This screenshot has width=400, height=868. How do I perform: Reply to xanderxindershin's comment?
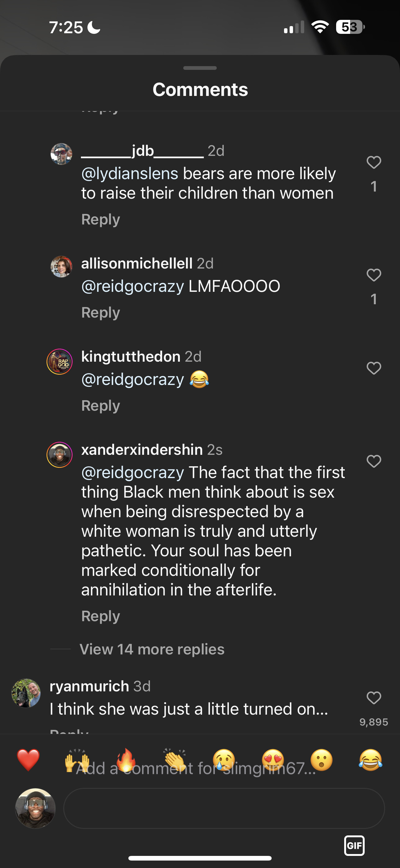coord(101,616)
